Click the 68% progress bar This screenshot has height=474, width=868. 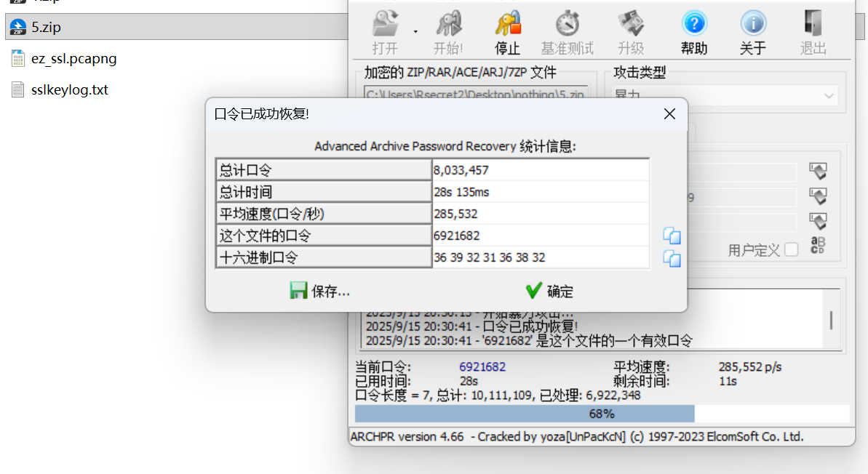[x=602, y=414]
